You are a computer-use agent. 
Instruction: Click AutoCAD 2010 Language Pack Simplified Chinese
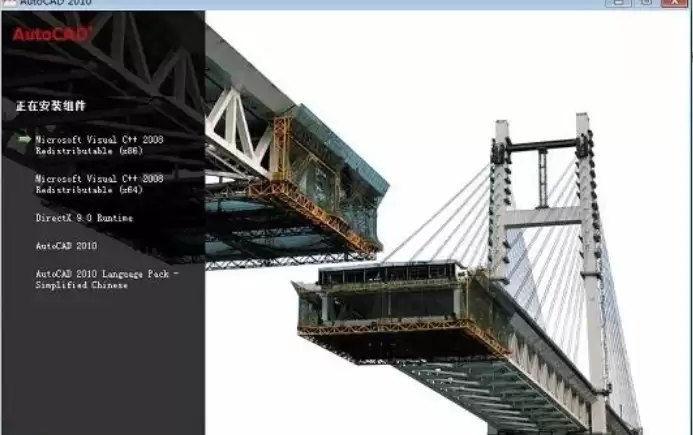point(107,279)
